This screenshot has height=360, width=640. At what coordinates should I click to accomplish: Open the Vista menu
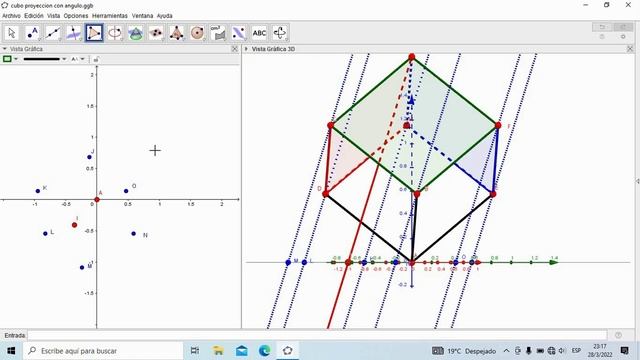(53, 16)
